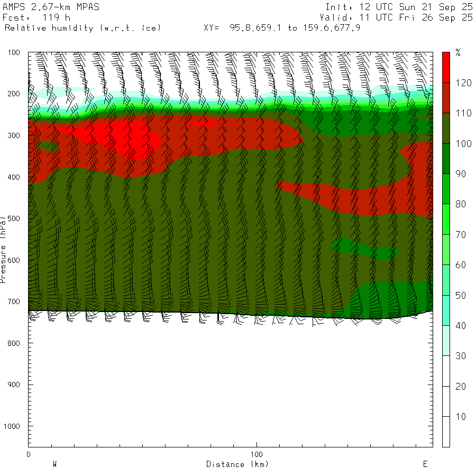Click the pale cyan 30-40 colorbar swatch
Viewport: 476px width, 476px height.
click(446, 341)
